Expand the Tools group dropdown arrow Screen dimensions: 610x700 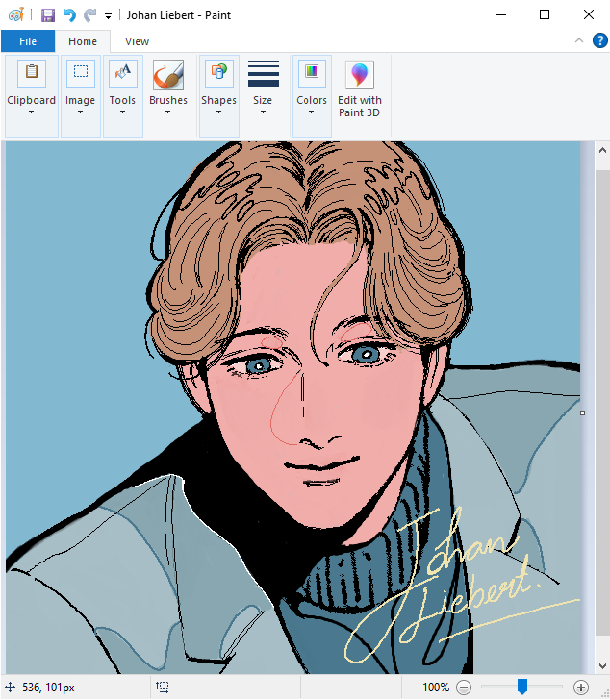tap(122, 112)
